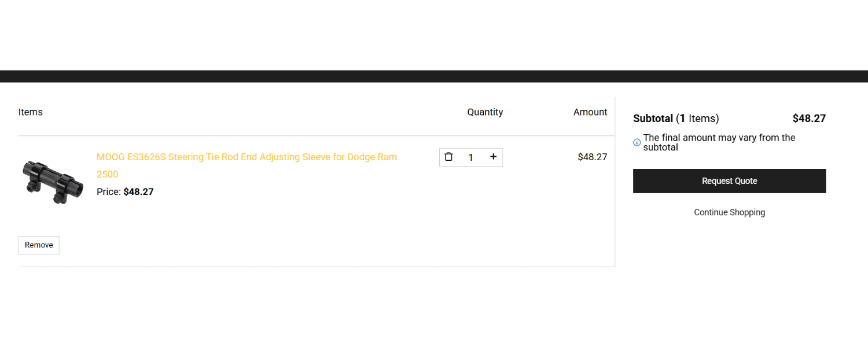Screen dimensions: 868x347
Task: Click the Quantity column header
Action: click(x=485, y=112)
